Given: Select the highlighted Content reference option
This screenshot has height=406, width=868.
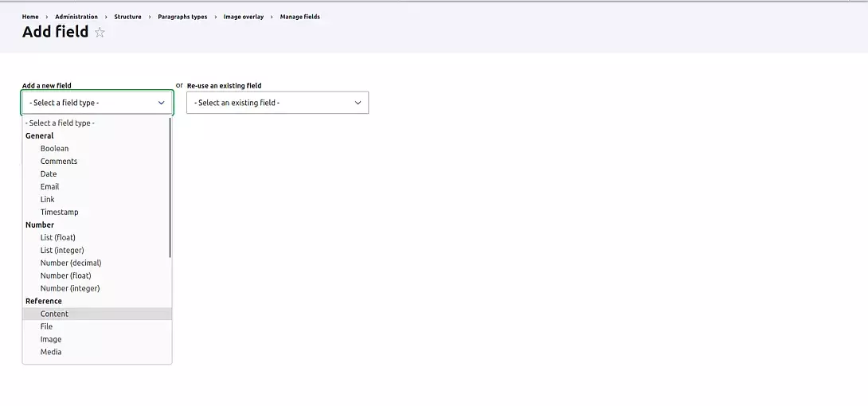Looking at the screenshot, I should [54, 314].
